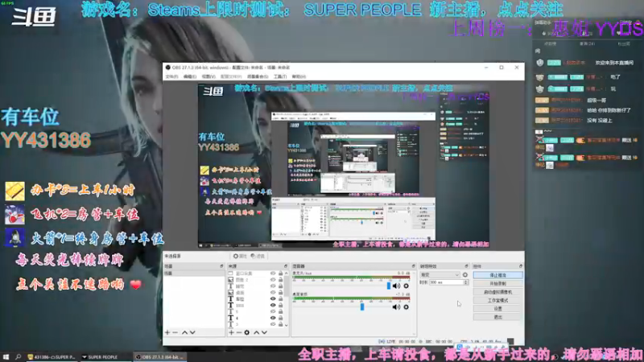Open microphone channel settings gear
The width and height of the screenshot is (644, 362).
point(407,286)
